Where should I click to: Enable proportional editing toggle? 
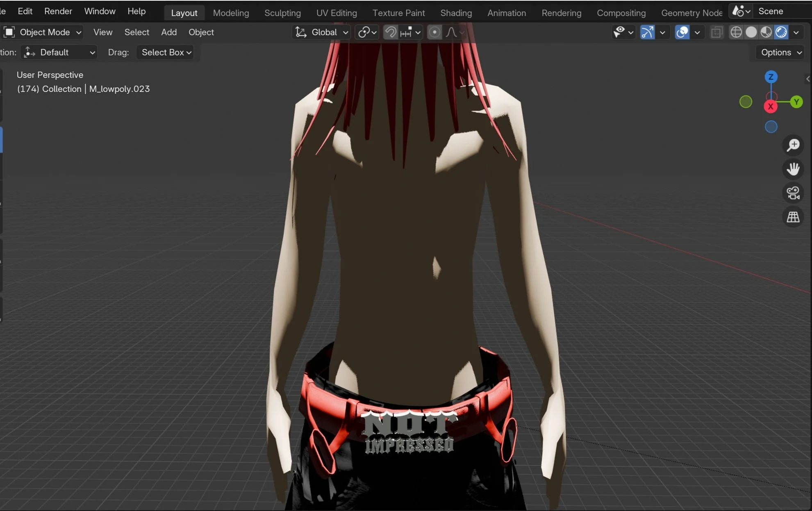pyautogui.click(x=434, y=32)
